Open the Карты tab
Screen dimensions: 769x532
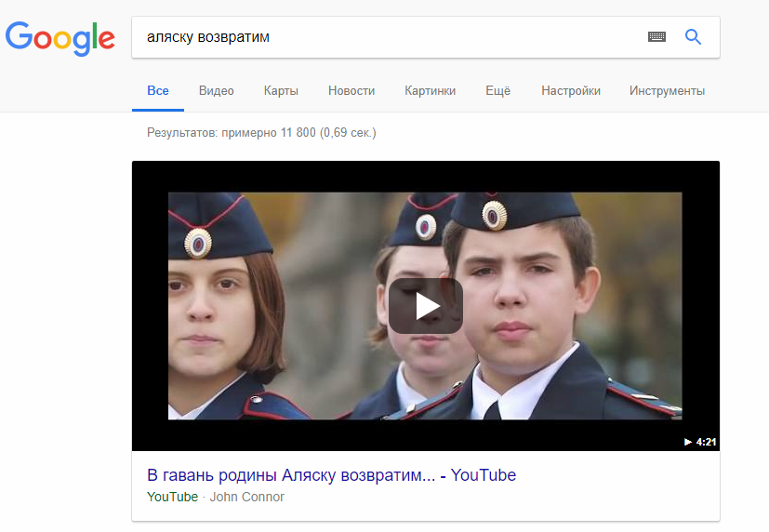point(281,91)
